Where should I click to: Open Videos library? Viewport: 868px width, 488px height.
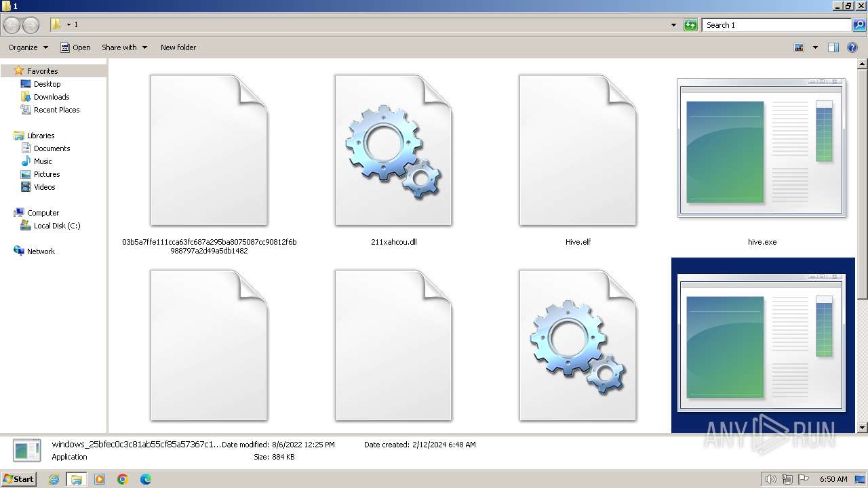point(45,187)
